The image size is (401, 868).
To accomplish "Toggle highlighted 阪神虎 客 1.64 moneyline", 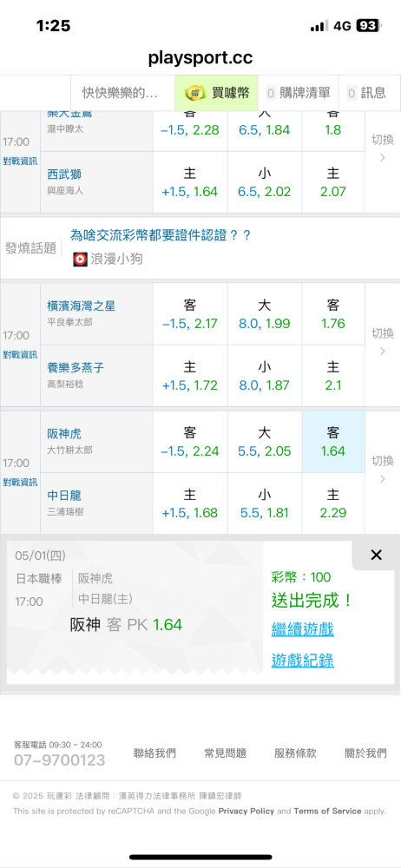I will [x=333, y=441].
